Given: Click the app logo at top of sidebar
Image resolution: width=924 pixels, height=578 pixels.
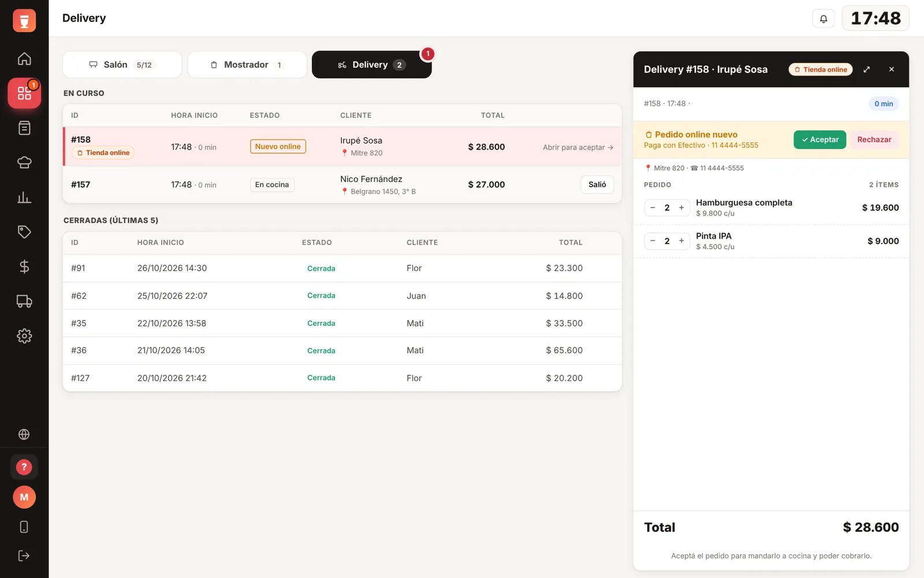Looking at the screenshot, I should point(24,21).
